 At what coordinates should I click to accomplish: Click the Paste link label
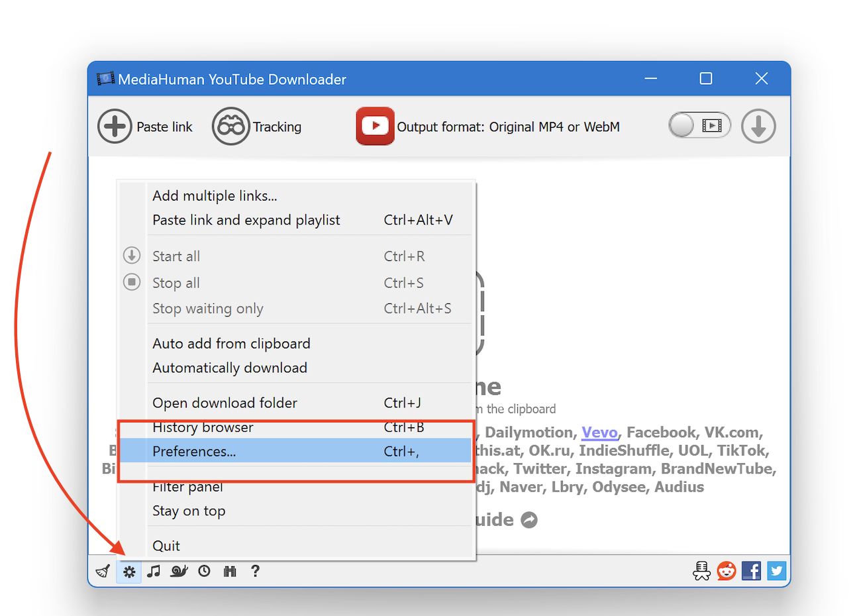164,127
